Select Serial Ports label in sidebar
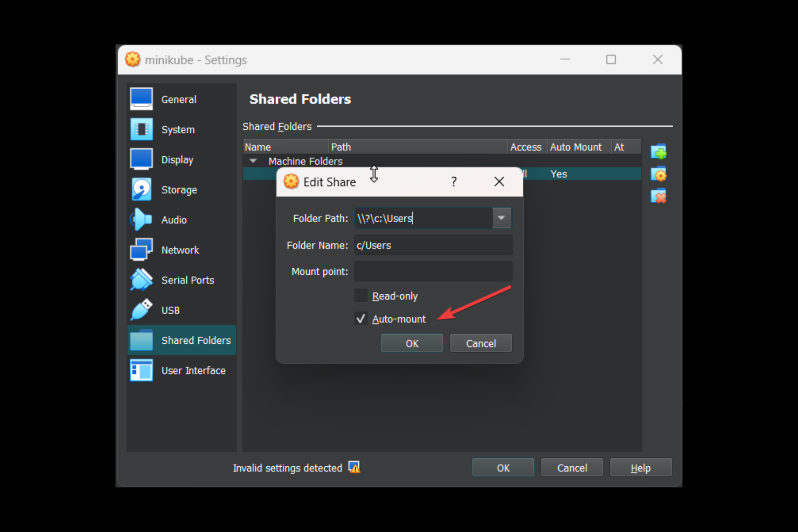 point(187,280)
